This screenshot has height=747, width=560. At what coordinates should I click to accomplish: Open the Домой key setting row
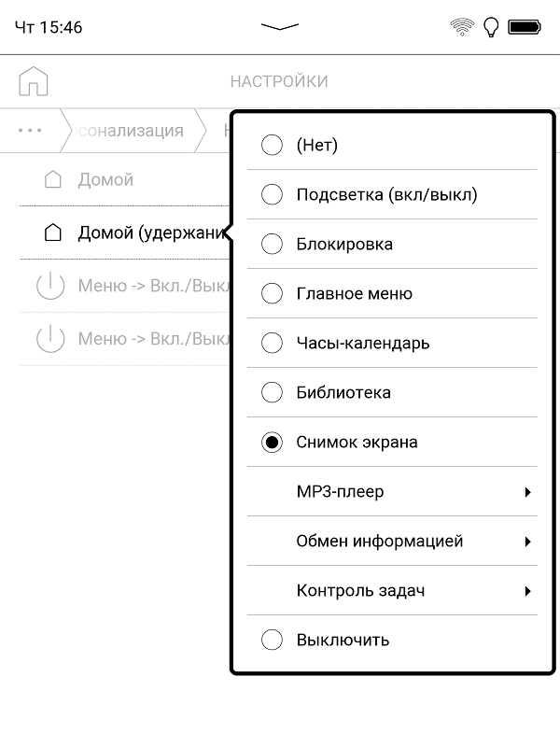coord(105,179)
